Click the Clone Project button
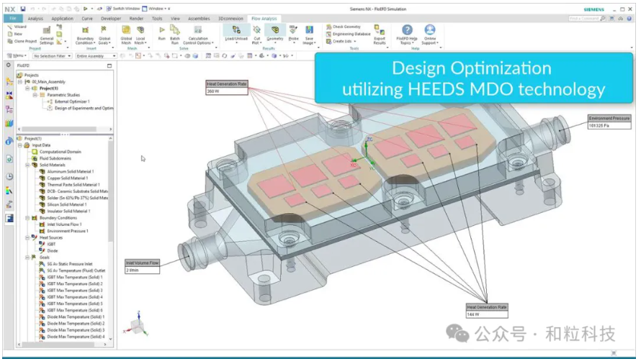Image resolution: width=641 pixels, height=364 pixels. pos(22,41)
